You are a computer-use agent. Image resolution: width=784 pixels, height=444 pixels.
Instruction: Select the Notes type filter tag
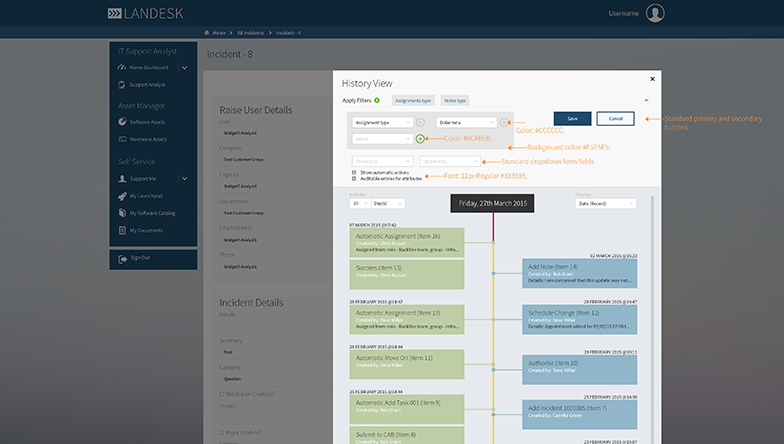pyautogui.click(x=454, y=101)
